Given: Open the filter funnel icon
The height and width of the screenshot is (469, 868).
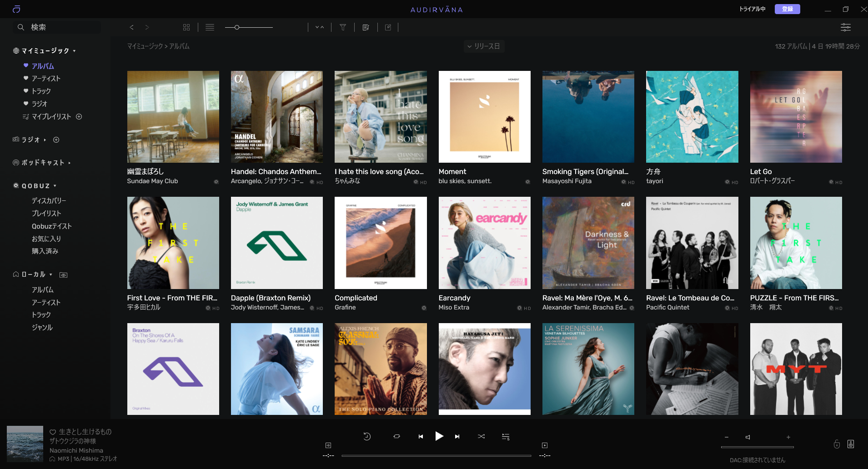Looking at the screenshot, I should [343, 27].
